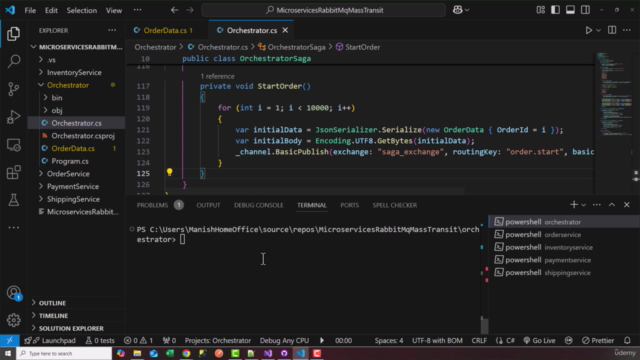Split the editor to the right
The height and width of the screenshot is (360, 640).
coord(612,30)
